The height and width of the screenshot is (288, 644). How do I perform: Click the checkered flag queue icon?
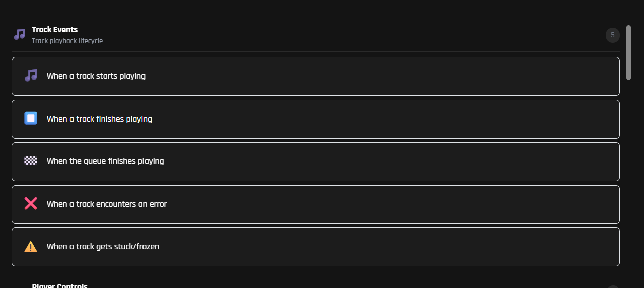coord(31,161)
